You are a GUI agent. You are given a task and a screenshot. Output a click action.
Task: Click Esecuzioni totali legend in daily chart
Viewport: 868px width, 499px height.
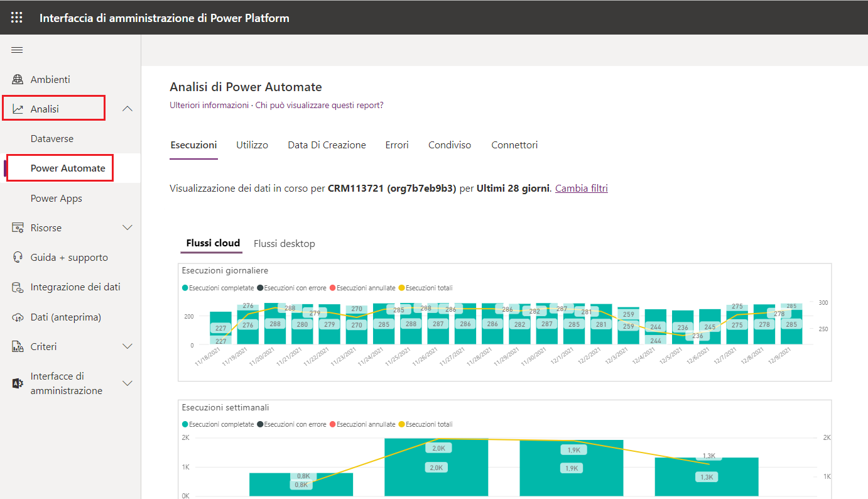click(x=425, y=288)
